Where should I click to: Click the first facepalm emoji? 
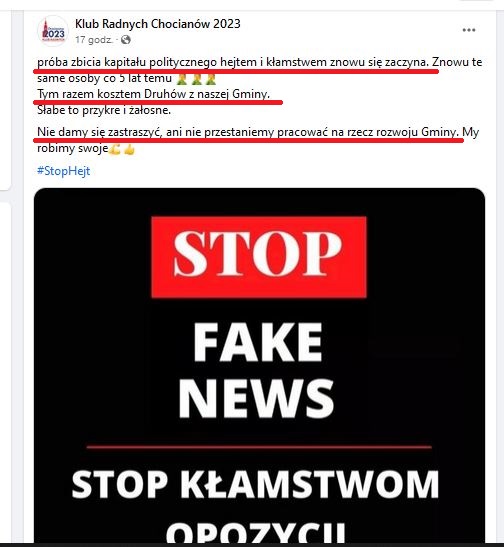[x=181, y=78]
